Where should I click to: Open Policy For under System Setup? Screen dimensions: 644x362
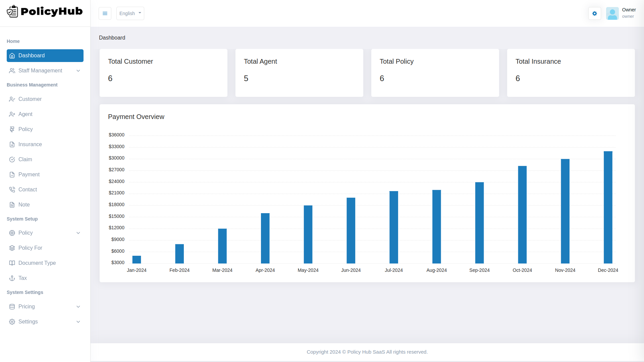30,248
